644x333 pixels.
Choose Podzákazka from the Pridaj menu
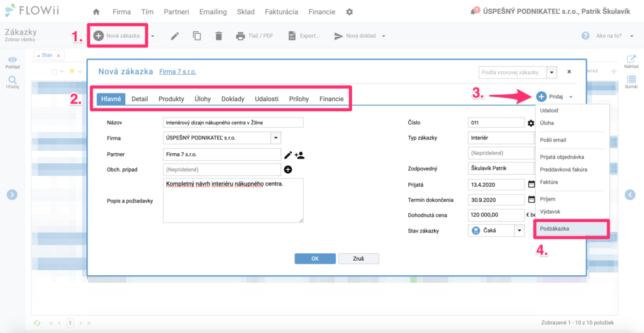coord(571,229)
